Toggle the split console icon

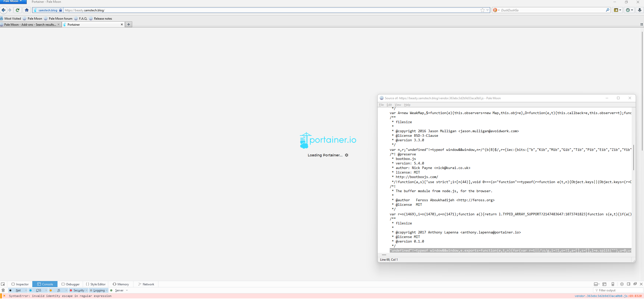click(604, 284)
